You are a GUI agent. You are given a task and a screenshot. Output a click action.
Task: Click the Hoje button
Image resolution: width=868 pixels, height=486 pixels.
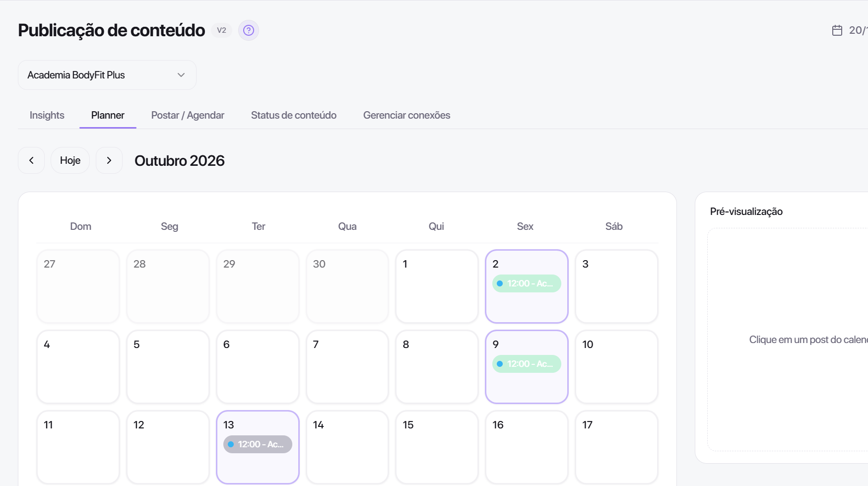tap(70, 160)
